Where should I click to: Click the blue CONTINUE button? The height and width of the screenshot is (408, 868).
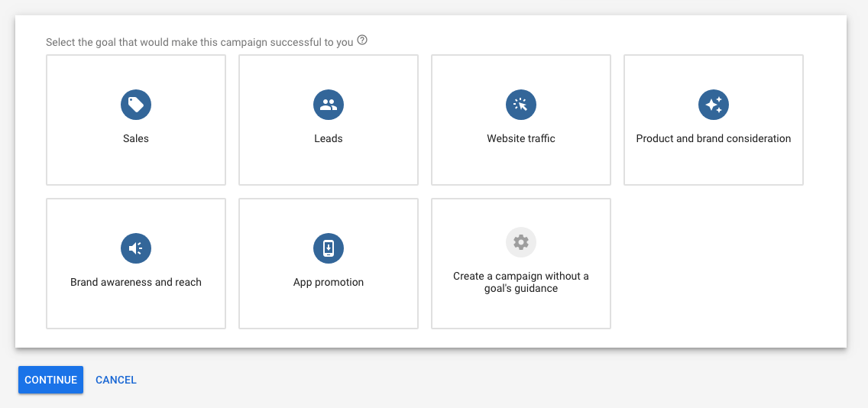50,380
